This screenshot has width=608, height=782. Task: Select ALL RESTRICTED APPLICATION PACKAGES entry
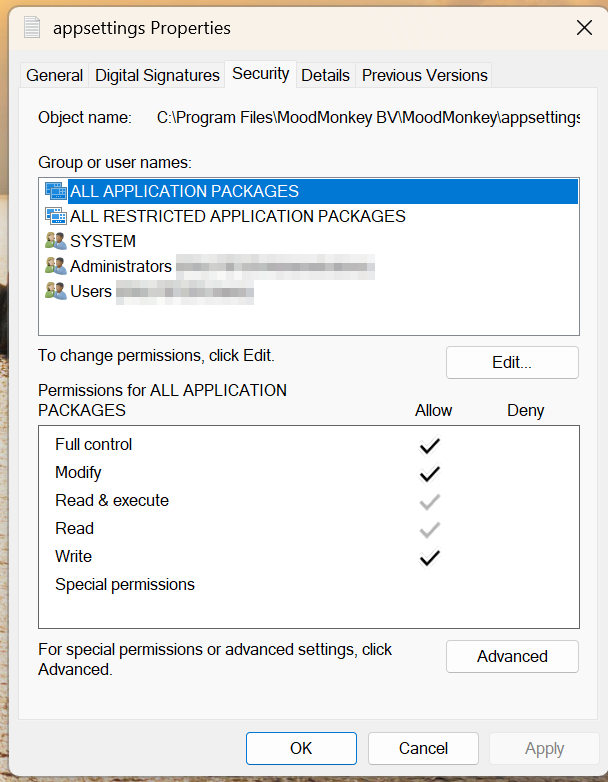tap(309, 216)
